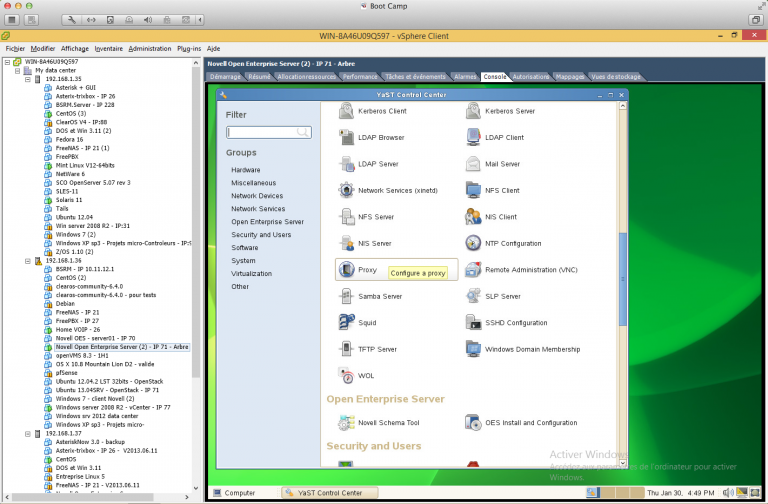Click the Boot Camp wrench settings toolbar icon
The width and height of the screenshot is (768, 504).
coord(72,20)
